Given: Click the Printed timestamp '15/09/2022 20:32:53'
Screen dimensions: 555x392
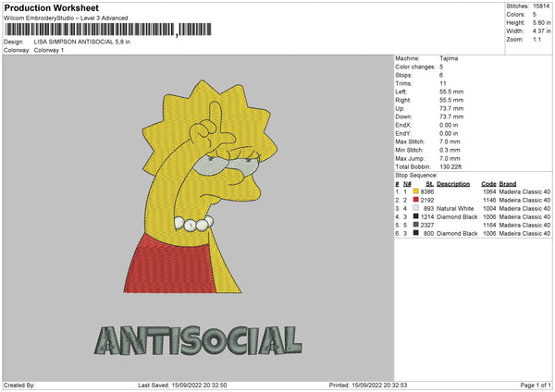Looking at the screenshot, I should pyautogui.click(x=379, y=385).
